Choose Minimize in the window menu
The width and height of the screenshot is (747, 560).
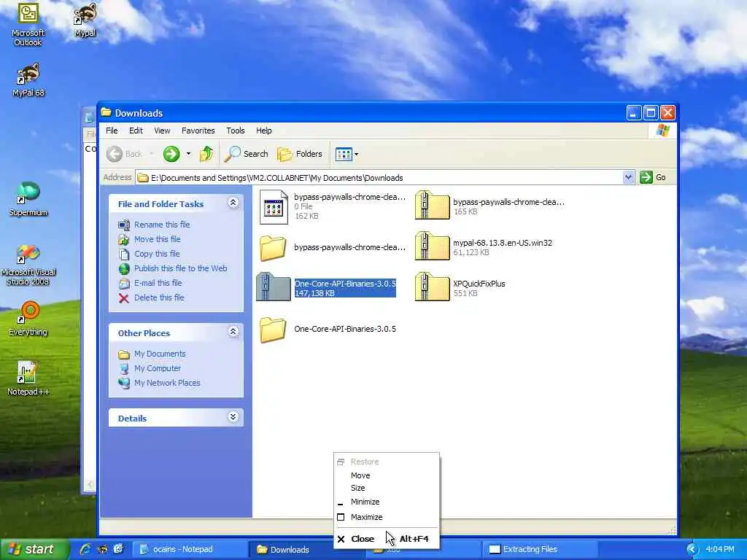386,502
